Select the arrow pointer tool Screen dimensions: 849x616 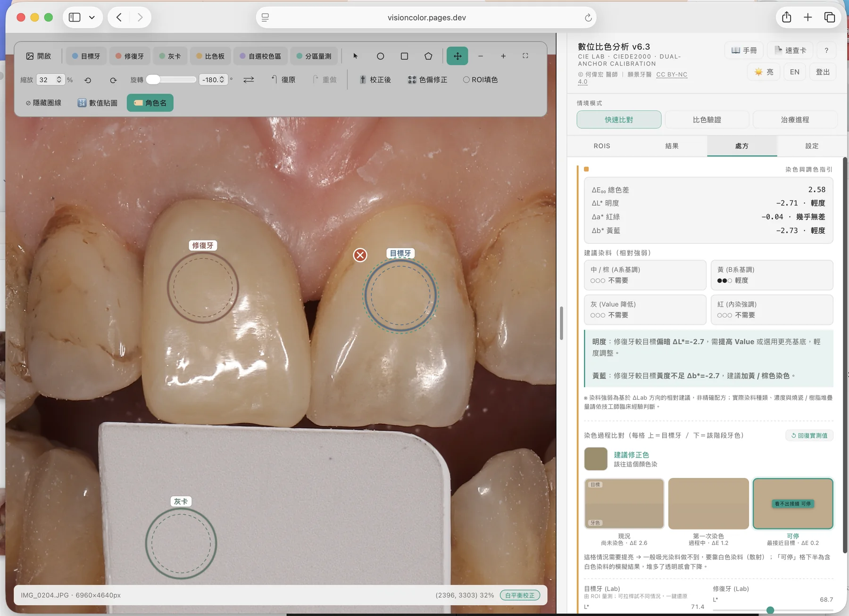point(356,56)
